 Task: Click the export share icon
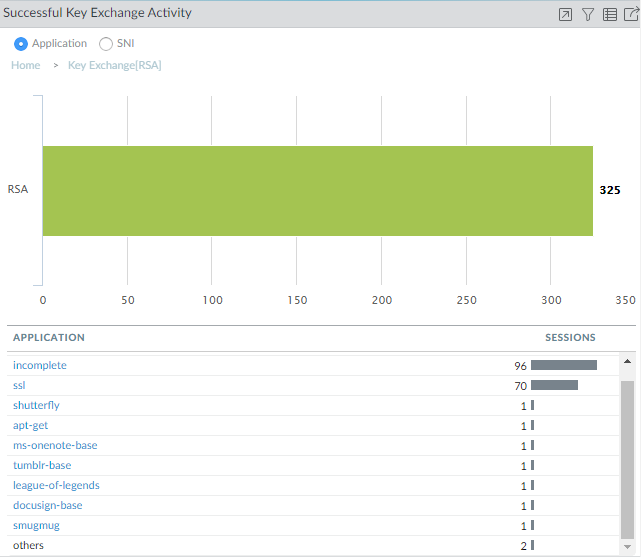pos(630,14)
